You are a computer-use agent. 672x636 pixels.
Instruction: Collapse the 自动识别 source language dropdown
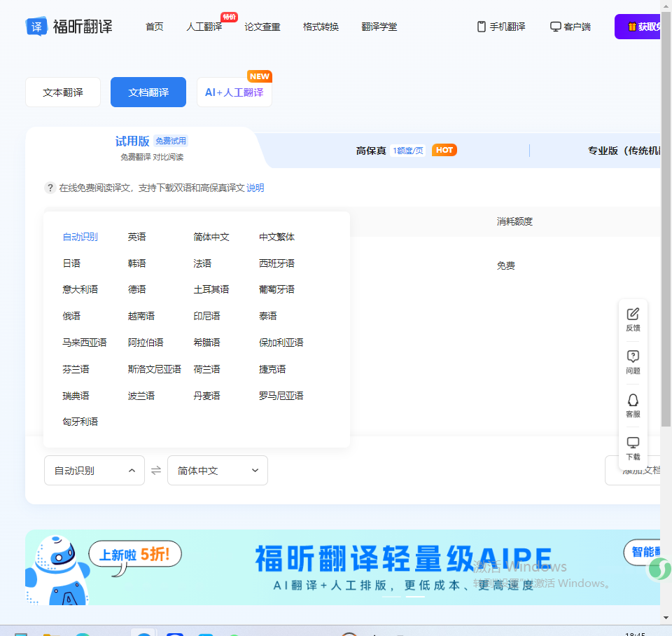point(94,471)
